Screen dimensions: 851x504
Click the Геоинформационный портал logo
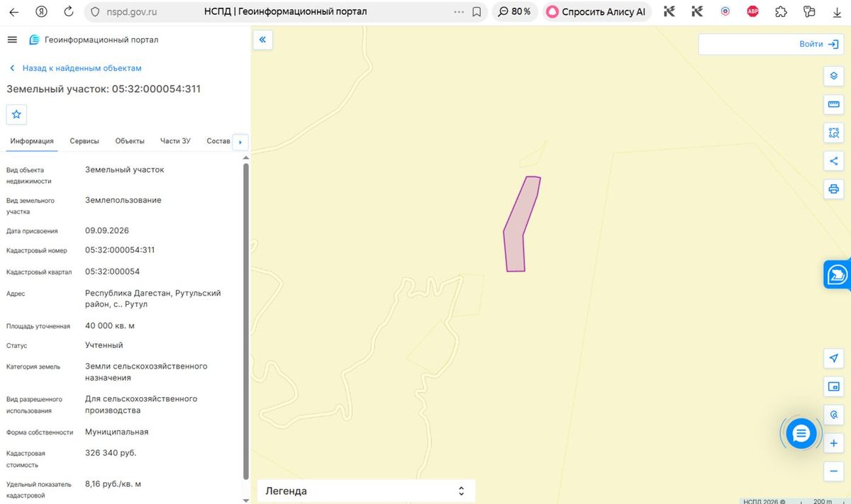click(x=94, y=40)
